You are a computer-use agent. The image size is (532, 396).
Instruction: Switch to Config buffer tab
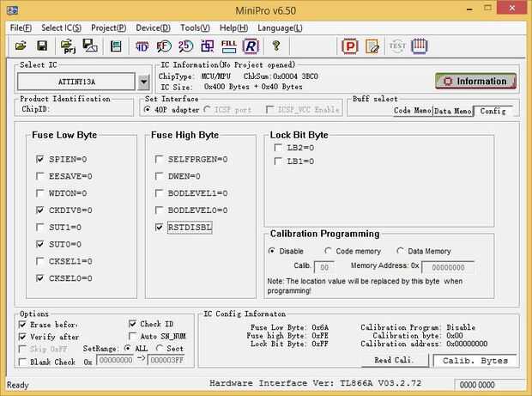[x=493, y=111]
